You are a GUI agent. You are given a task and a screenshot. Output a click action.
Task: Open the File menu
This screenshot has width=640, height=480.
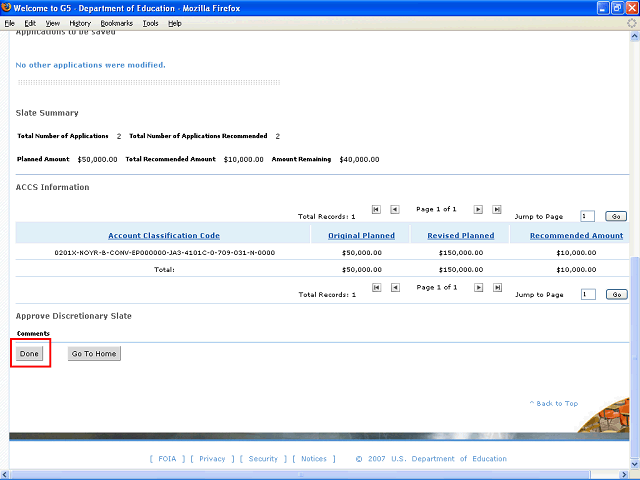[10, 22]
